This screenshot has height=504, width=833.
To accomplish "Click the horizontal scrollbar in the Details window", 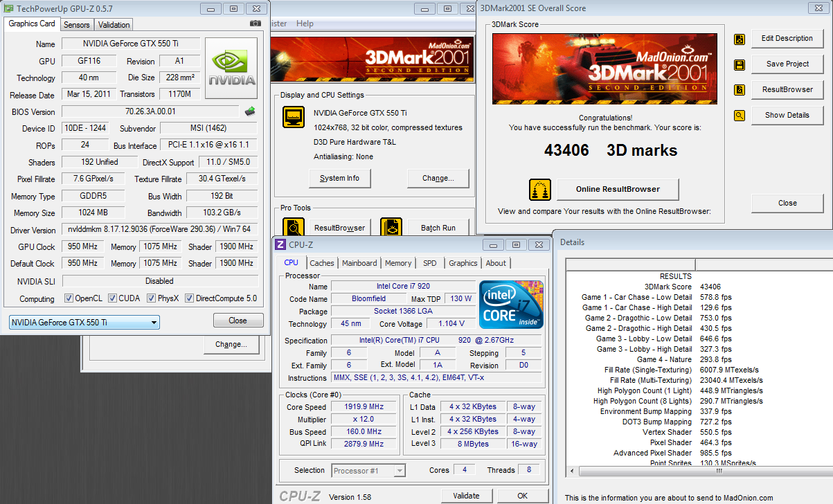I will coord(699,471).
